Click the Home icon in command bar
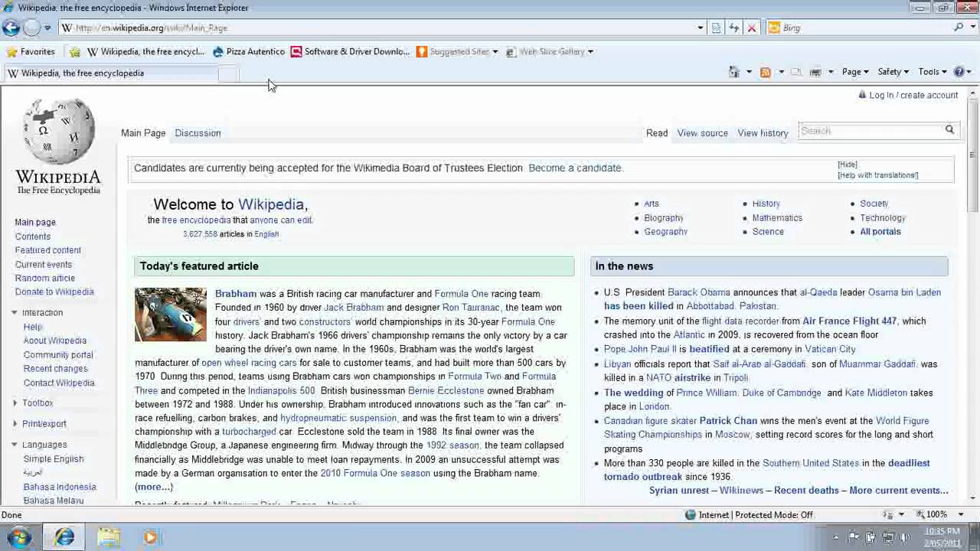The image size is (980, 551). [x=733, y=71]
